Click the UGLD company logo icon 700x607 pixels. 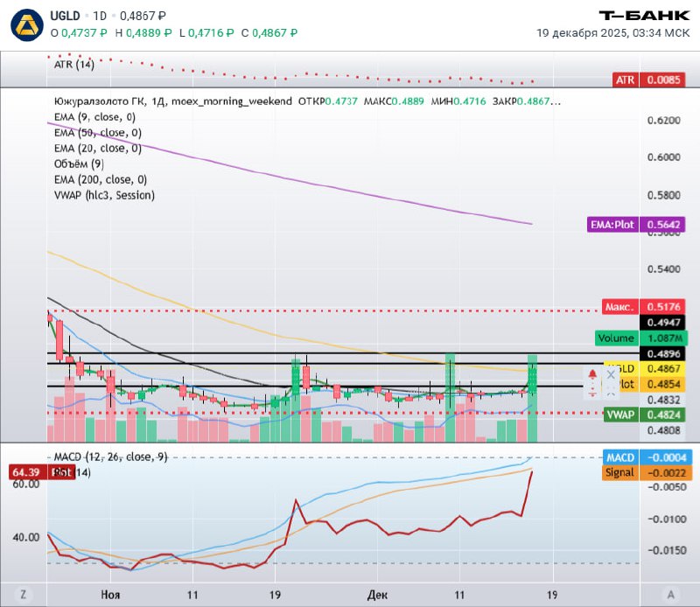click(x=27, y=25)
